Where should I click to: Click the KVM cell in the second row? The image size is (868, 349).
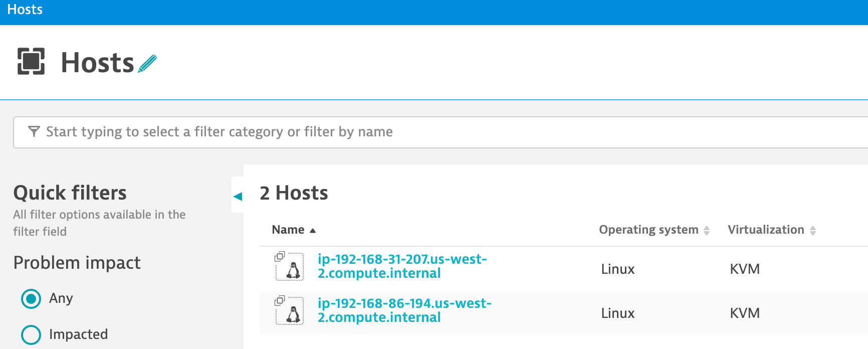coord(745,313)
